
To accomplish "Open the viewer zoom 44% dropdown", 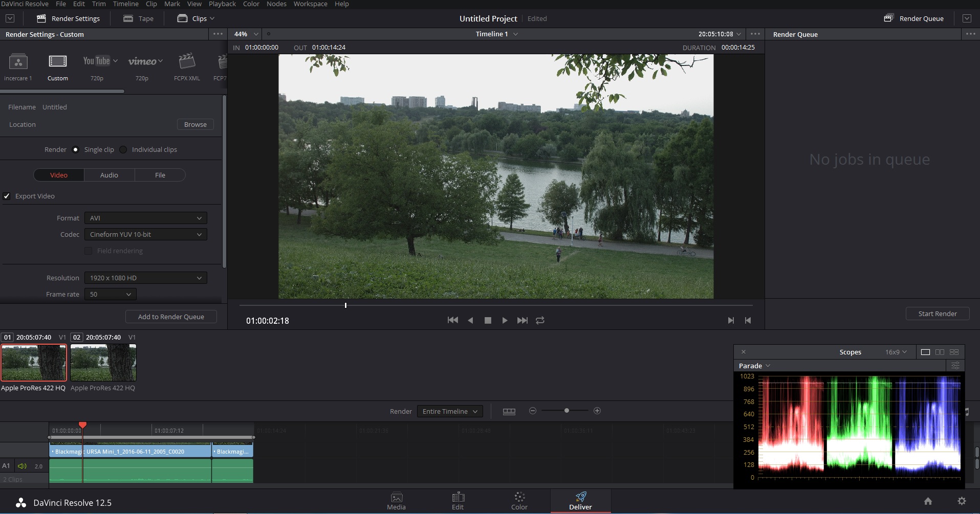I will point(246,34).
